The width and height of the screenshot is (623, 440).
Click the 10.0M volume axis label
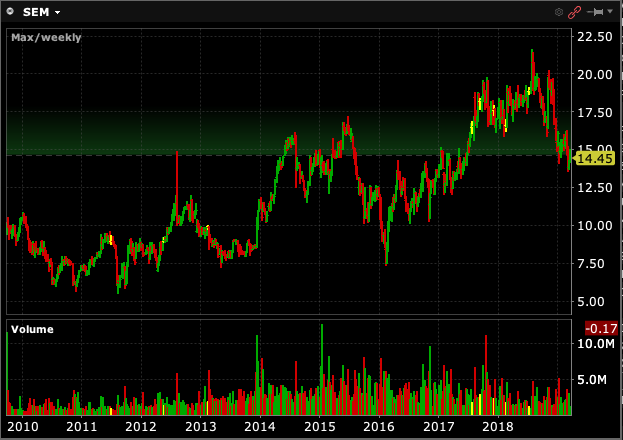(x=596, y=343)
